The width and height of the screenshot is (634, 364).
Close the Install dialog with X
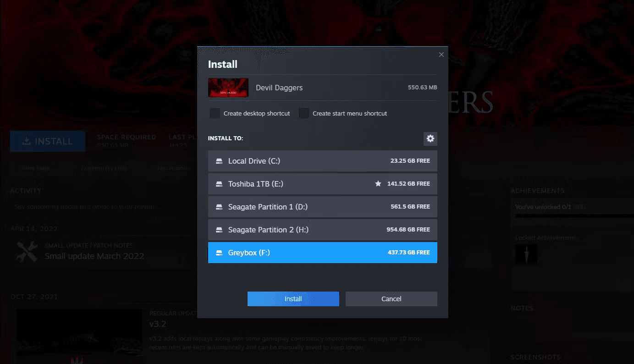click(441, 55)
